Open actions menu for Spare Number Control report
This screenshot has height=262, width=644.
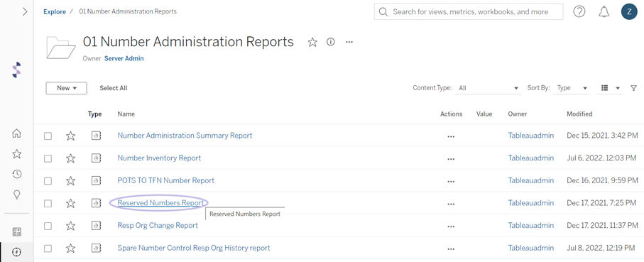pyautogui.click(x=451, y=249)
